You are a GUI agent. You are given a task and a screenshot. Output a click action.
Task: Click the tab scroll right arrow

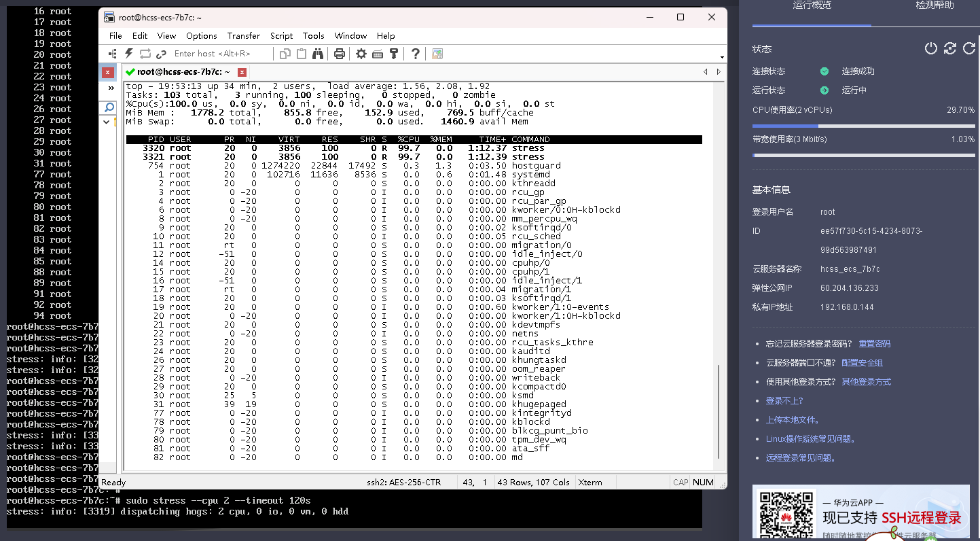(x=719, y=72)
